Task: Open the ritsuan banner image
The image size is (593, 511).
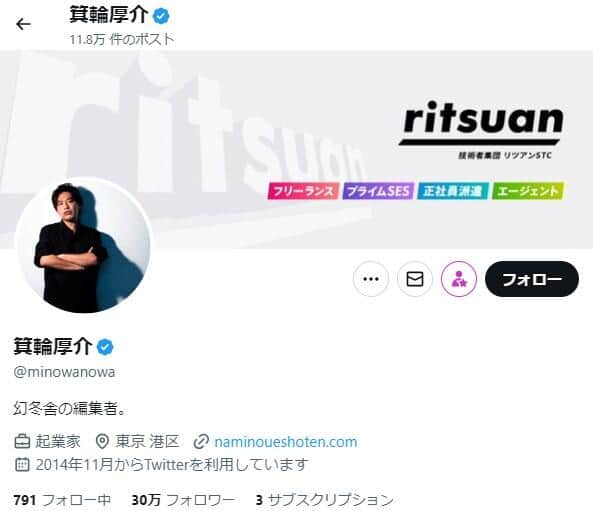Action: [296, 149]
